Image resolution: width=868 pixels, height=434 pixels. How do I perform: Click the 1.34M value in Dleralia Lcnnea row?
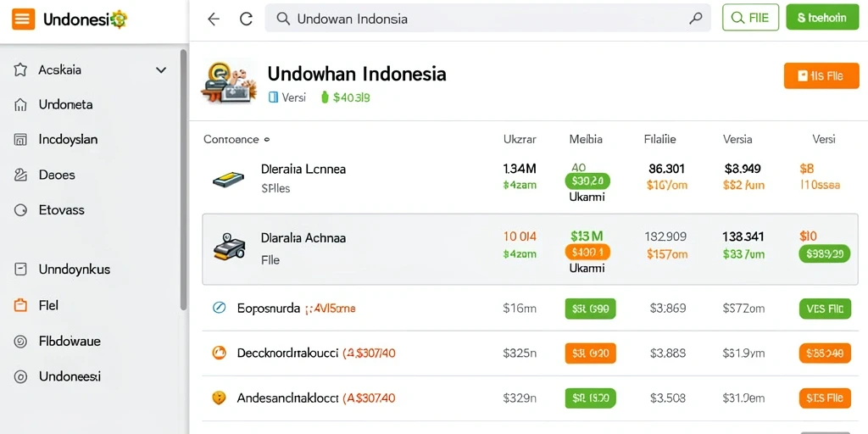point(520,169)
